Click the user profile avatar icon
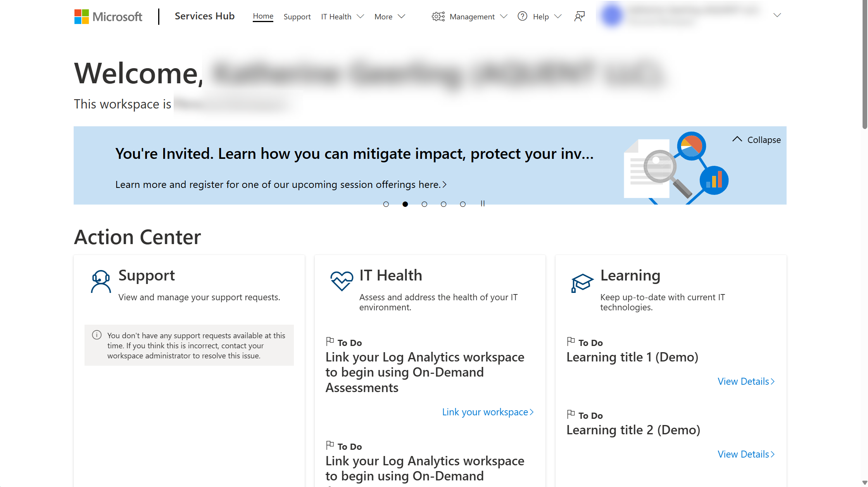This screenshot has width=868, height=487. (611, 15)
